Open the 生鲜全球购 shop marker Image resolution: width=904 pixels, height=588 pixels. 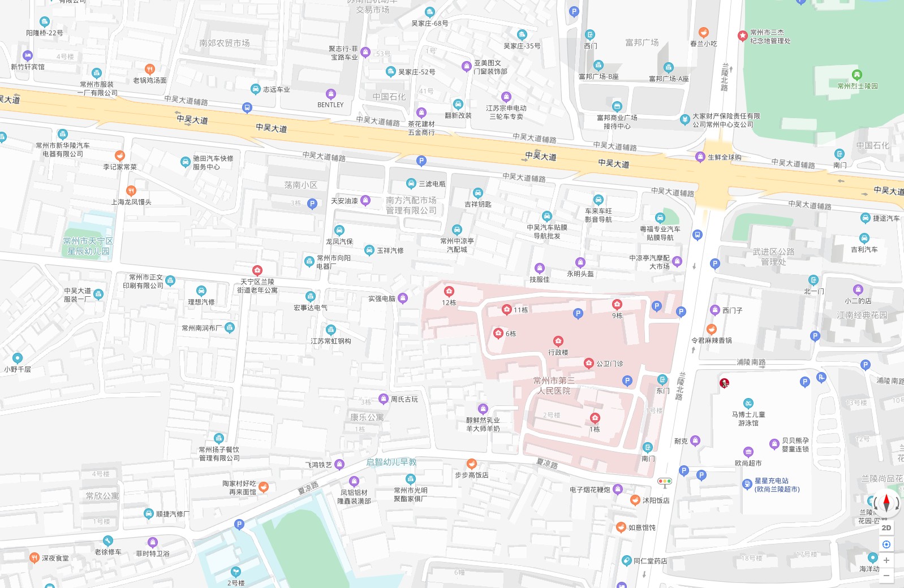pyautogui.click(x=700, y=157)
